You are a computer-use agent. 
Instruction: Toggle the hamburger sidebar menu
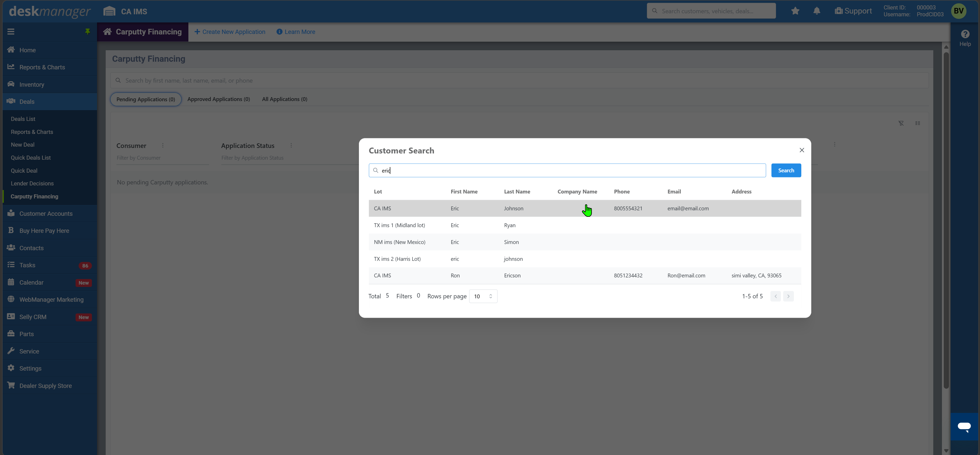coord(11,32)
